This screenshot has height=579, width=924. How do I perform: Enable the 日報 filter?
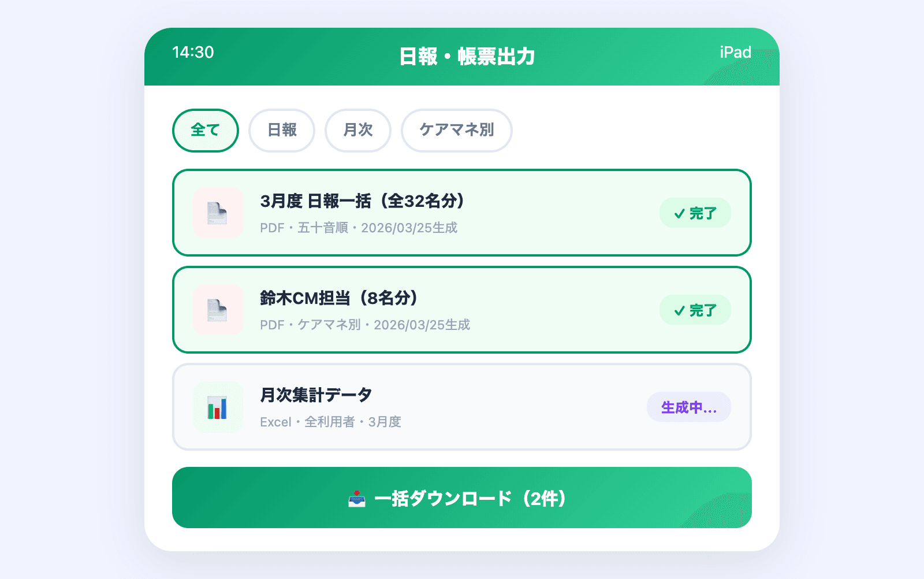(x=282, y=131)
